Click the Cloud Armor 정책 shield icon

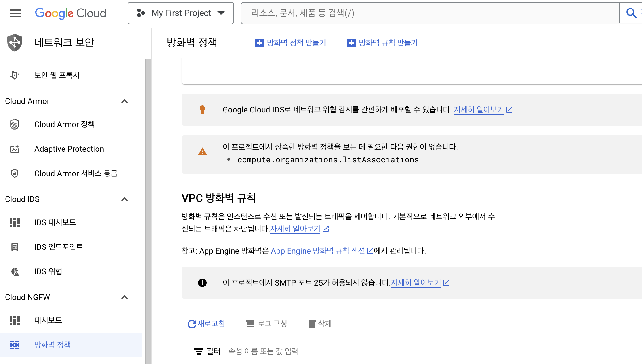[x=15, y=124]
